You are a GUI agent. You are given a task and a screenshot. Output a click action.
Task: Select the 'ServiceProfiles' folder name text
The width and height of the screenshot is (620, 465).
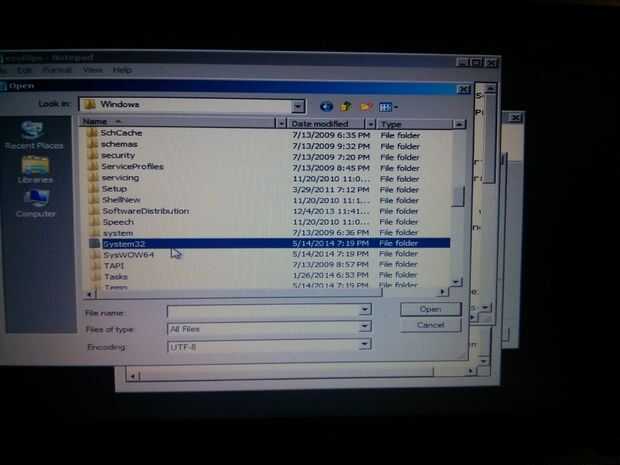[132, 166]
